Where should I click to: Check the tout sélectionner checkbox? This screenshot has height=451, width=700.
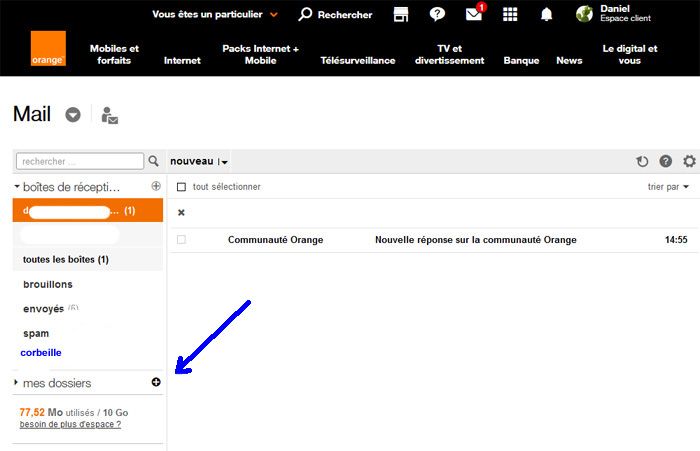(181, 187)
